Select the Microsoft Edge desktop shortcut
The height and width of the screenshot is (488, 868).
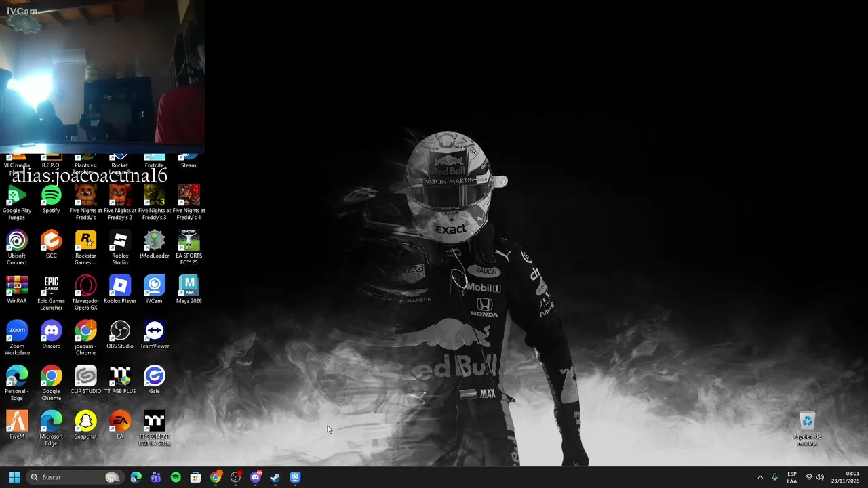tap(51, 429)
